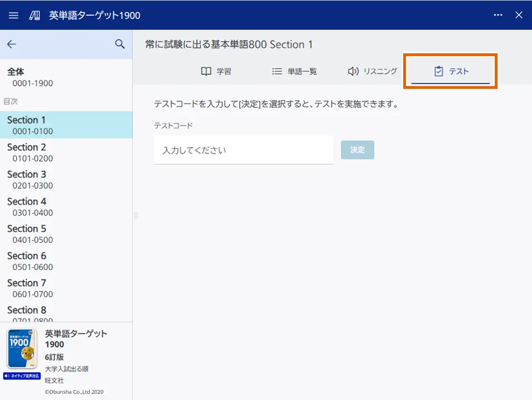Click the 単語一覧 word list icon
532x400 pixels.
click(x=276, y=71)
